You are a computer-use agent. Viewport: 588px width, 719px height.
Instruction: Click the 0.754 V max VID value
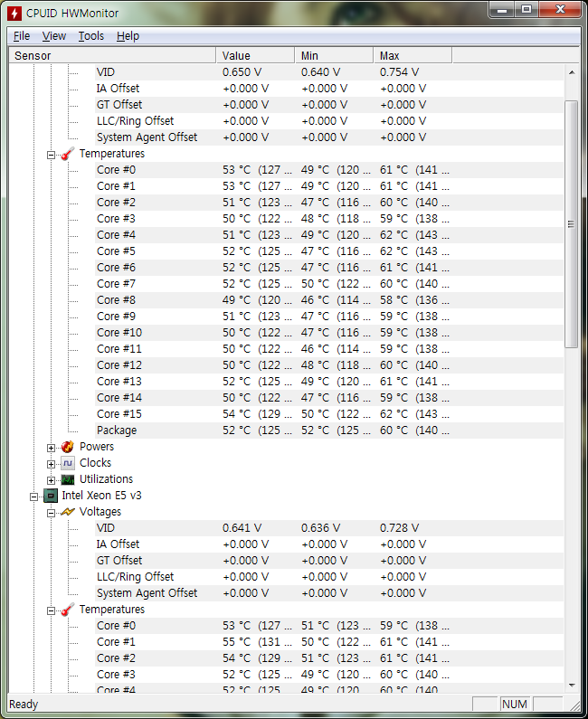click(x=399, y=72)
